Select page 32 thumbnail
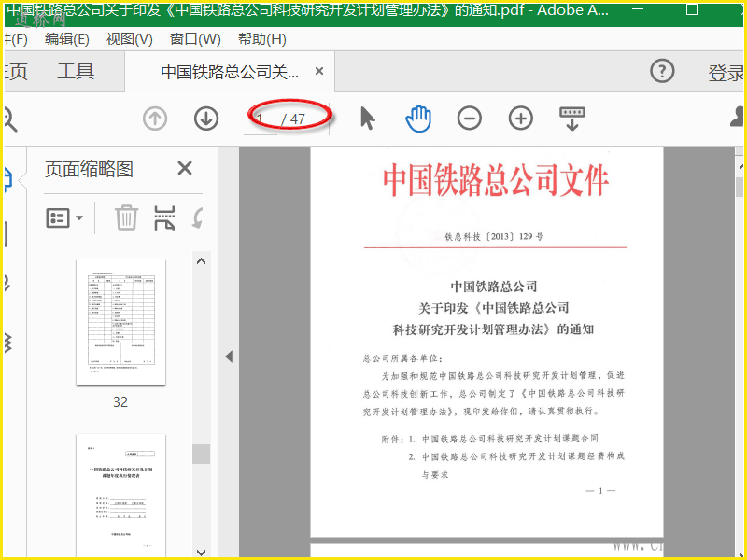 120,322
